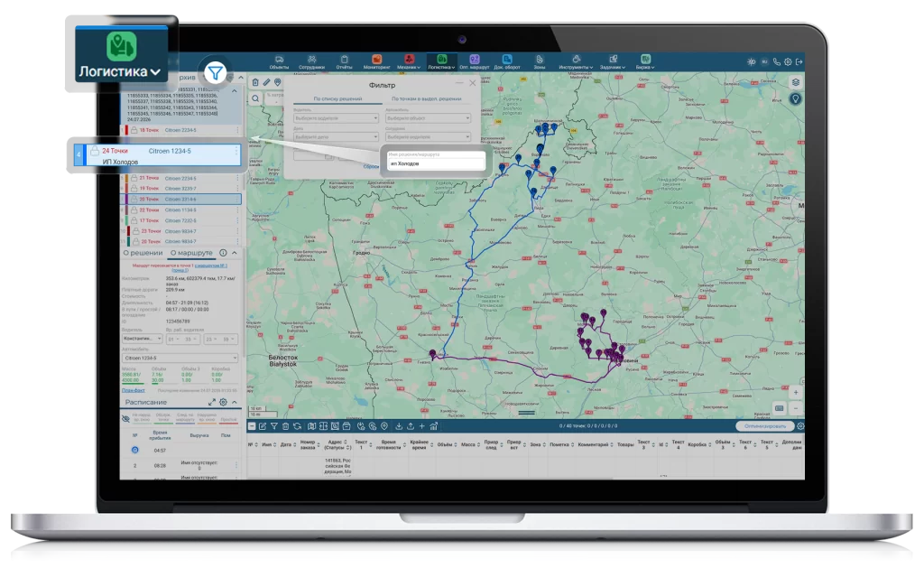Switch to the О маршруте tab
The height and width of the screenshot is (578, 924).
pos(191,253)
